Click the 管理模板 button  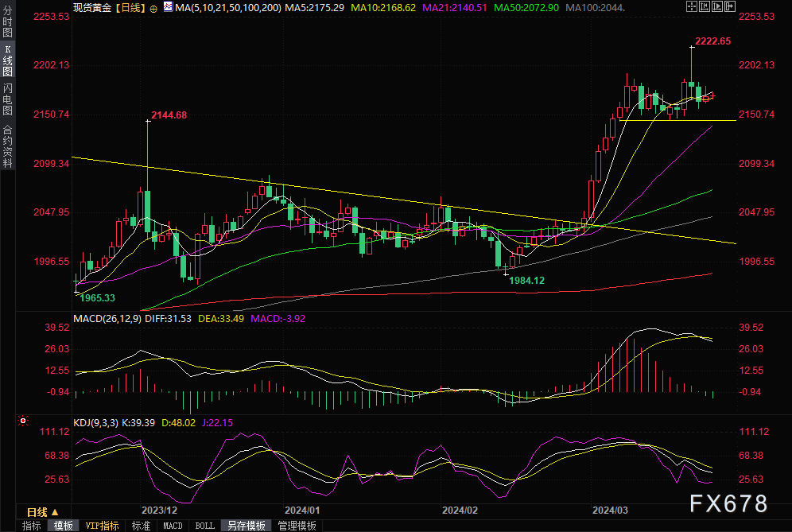[297, 526]
